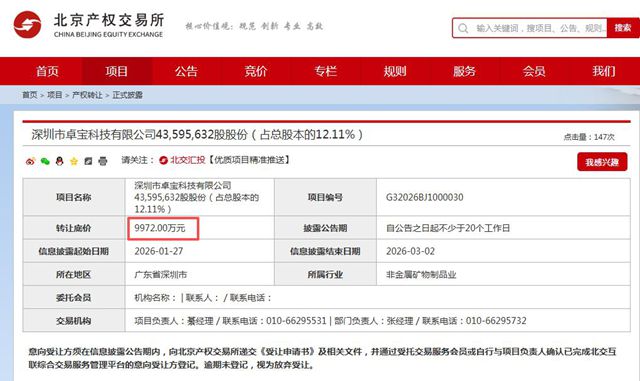Click the 我感兴趣 button
640x381 pixels.
602,162
